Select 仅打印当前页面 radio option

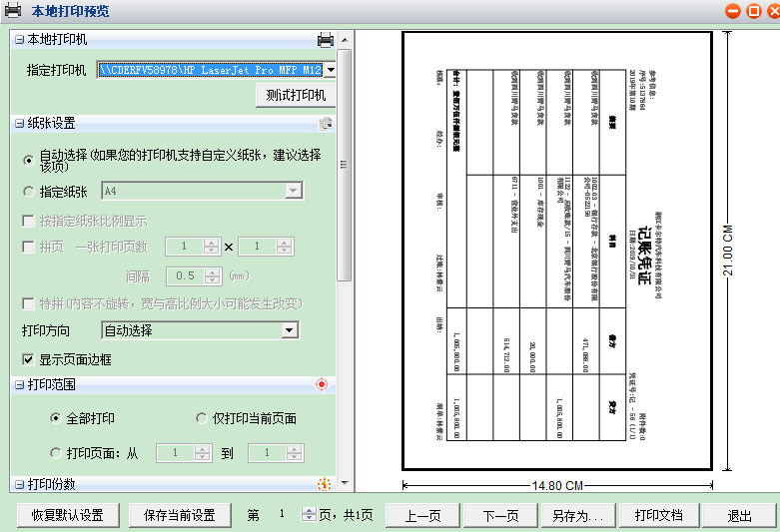pos(202,418)
